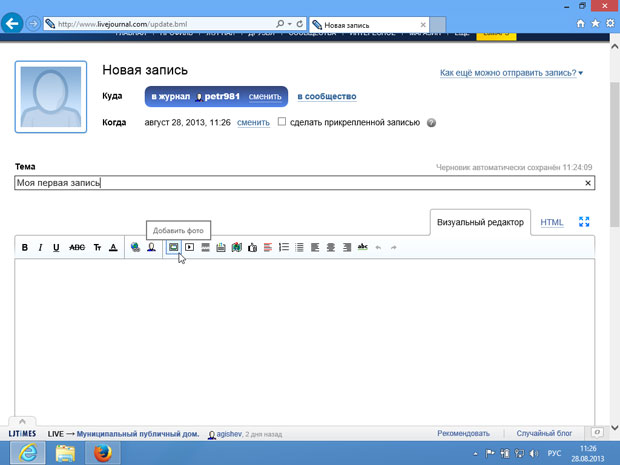Toggle bold formatting in editor toolbar
Image resolution: width=620 pixels, height=465 pixels.
click(26, 247)
